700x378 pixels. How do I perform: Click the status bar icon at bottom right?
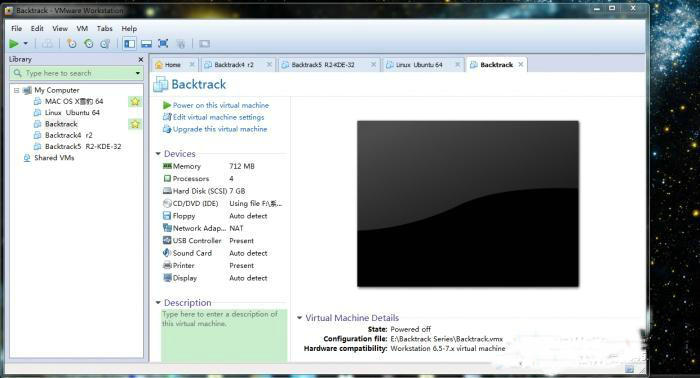629,369
